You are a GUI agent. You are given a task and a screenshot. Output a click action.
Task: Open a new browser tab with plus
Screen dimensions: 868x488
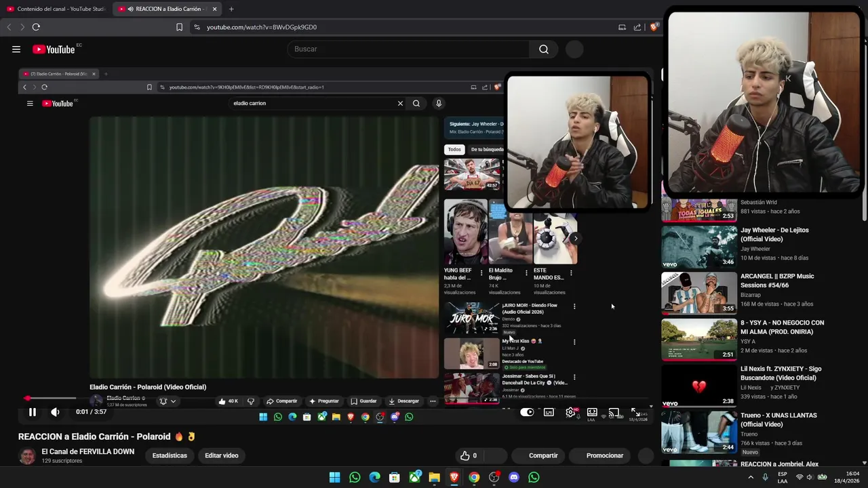tap(231, 9)
